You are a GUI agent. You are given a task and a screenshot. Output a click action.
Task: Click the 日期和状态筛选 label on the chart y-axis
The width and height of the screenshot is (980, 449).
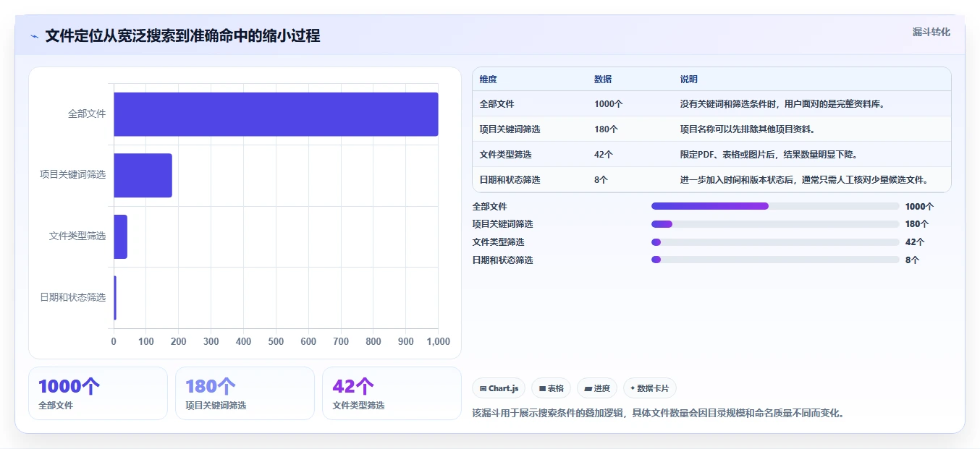(x=73, y=297)
